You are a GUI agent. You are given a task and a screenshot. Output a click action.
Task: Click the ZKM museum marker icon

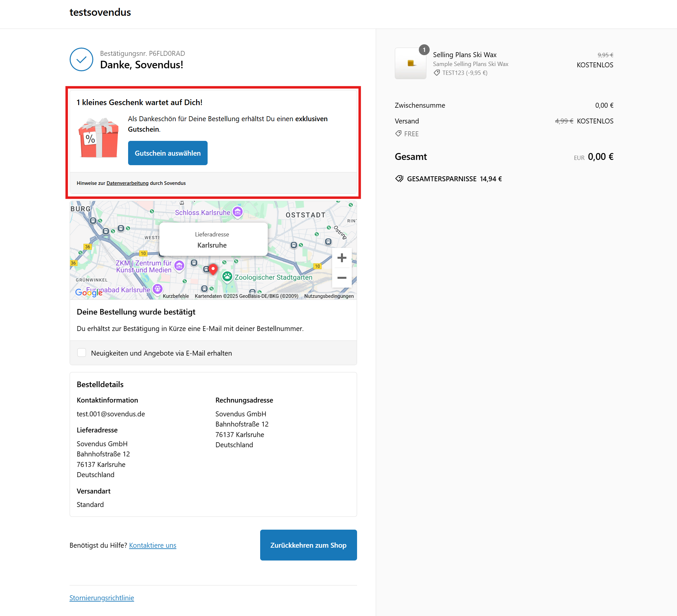tap(179, 266)
